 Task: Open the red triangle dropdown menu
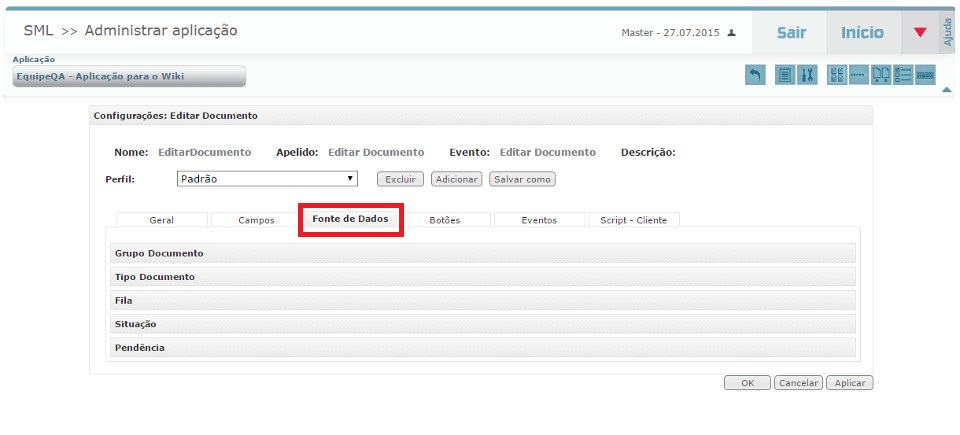coord(920,32)
